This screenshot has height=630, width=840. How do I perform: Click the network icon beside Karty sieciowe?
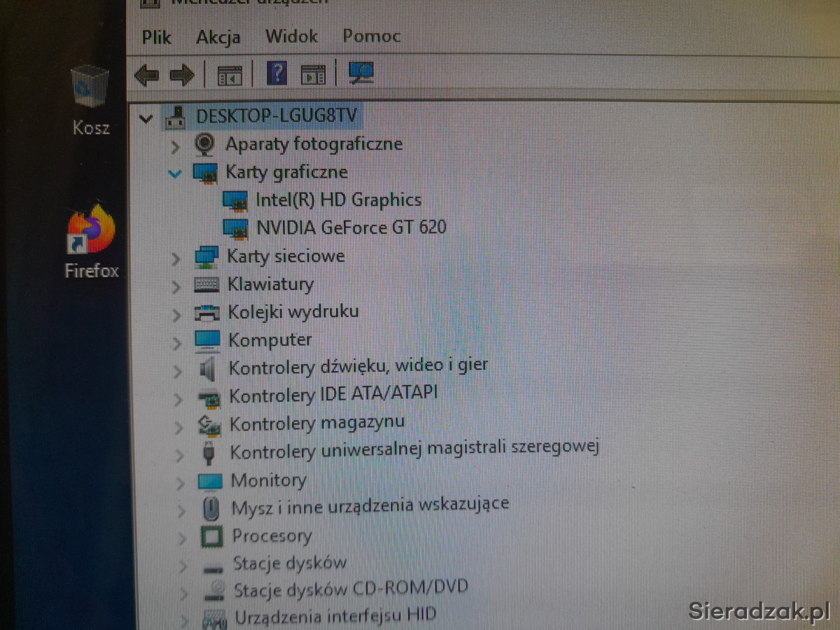[x=206, y=257]
